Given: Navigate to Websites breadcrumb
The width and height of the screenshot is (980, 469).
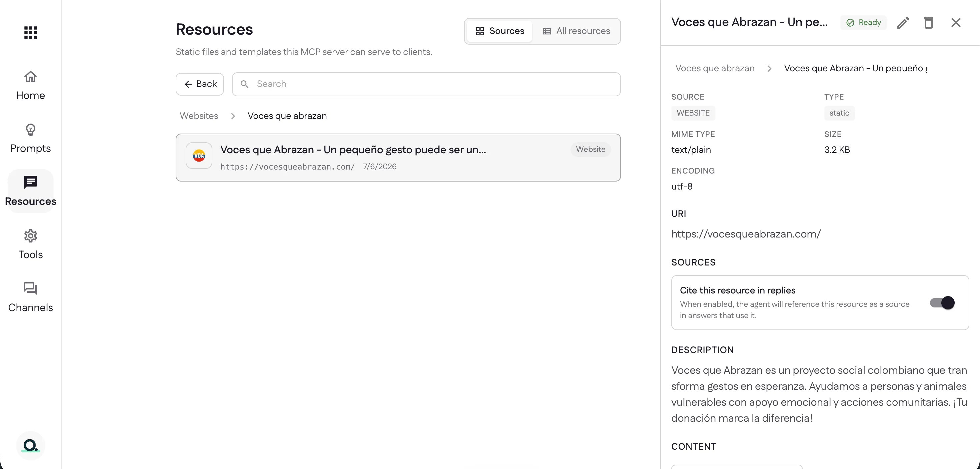Looking at the screenshot, I should 199,116.
